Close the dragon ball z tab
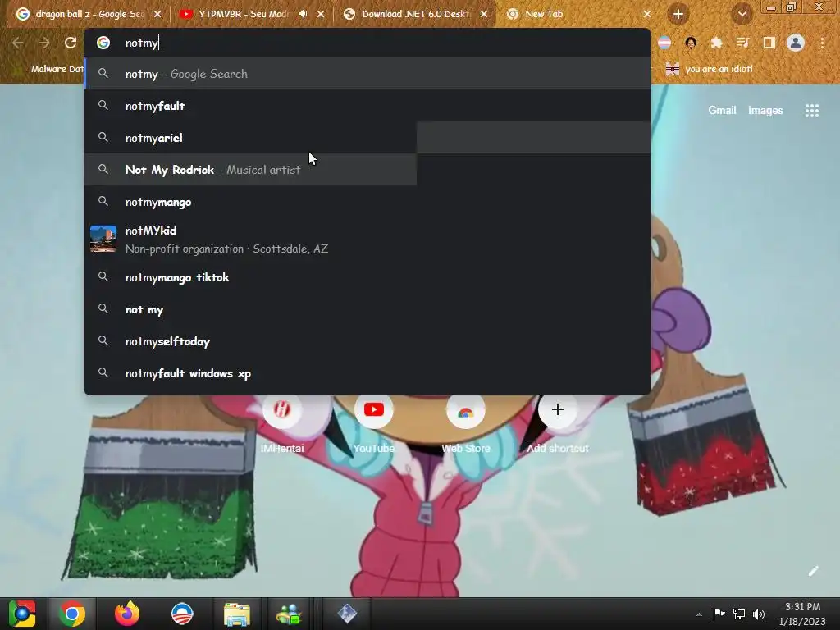This screenshot has height=630, width=840. click(157, 15)
